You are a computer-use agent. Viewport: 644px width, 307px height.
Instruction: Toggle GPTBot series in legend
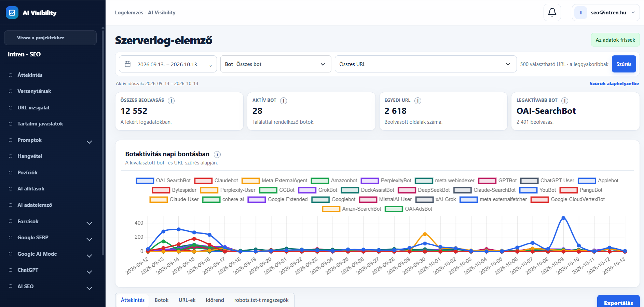pyautogui.click(x=497, y=181)
